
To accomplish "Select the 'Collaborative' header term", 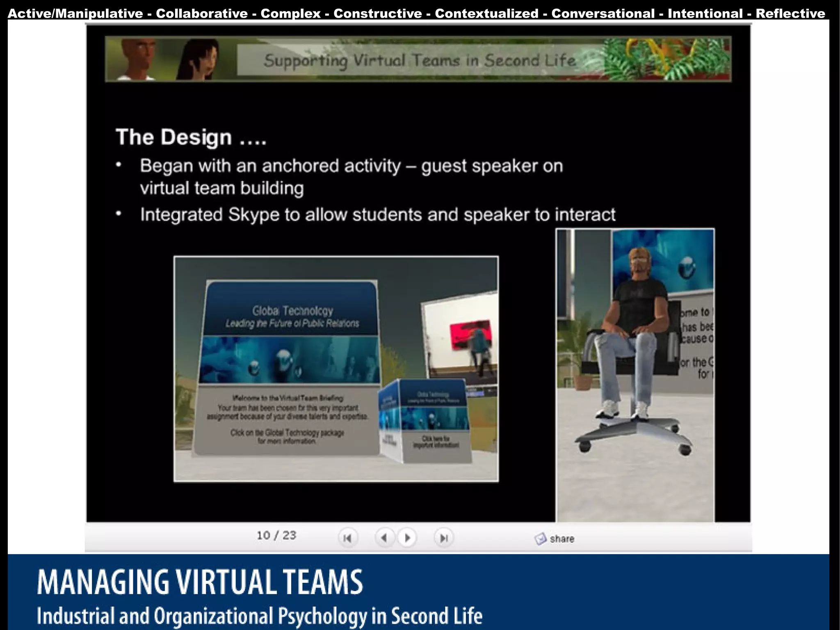I will click(x=202, y=14).
